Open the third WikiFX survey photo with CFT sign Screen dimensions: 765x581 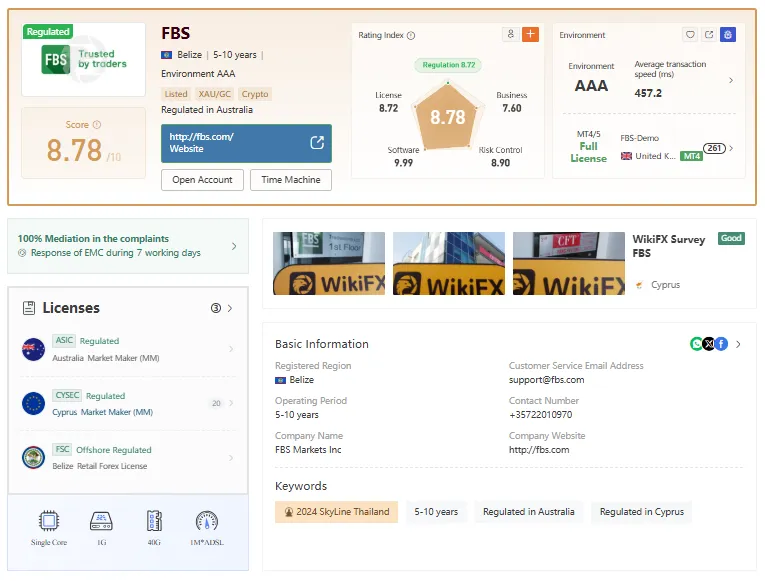click(569, 263)
